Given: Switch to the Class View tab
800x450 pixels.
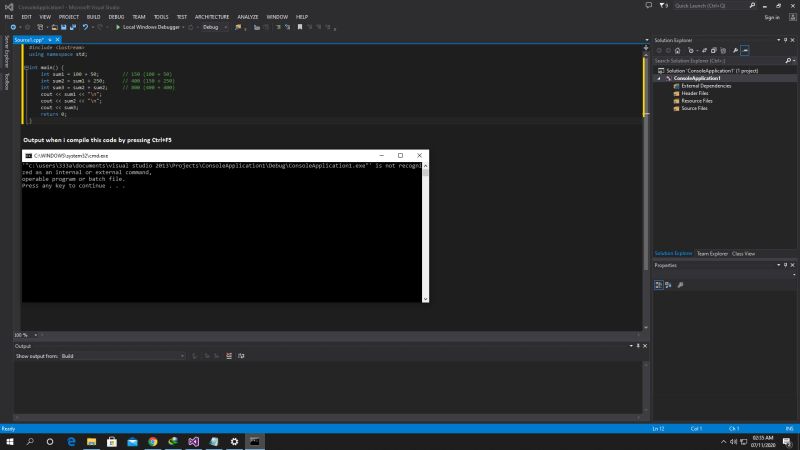Looking at the screenshot, I should 743,254.
